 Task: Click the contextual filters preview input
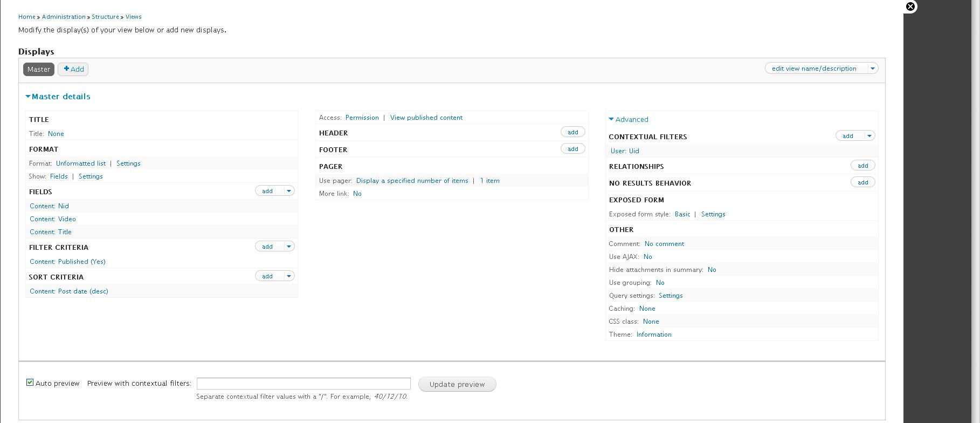click(x=303, y=384)
